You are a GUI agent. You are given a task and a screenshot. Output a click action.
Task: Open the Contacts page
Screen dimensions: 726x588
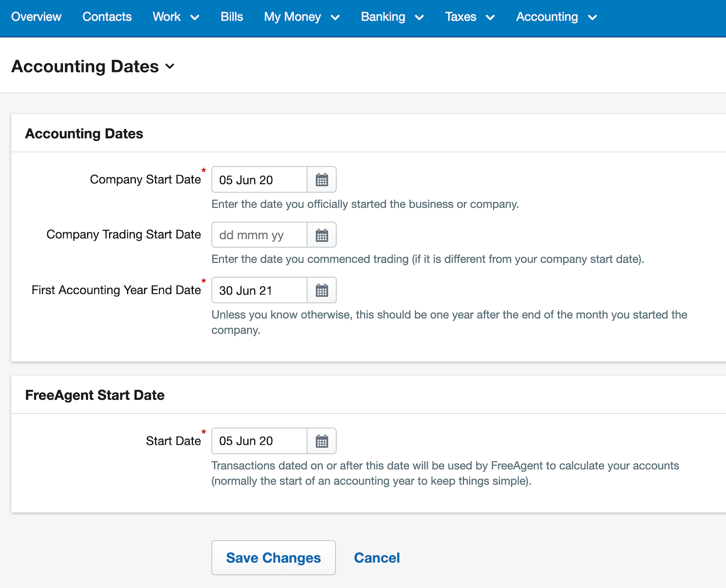pos(107,17)
